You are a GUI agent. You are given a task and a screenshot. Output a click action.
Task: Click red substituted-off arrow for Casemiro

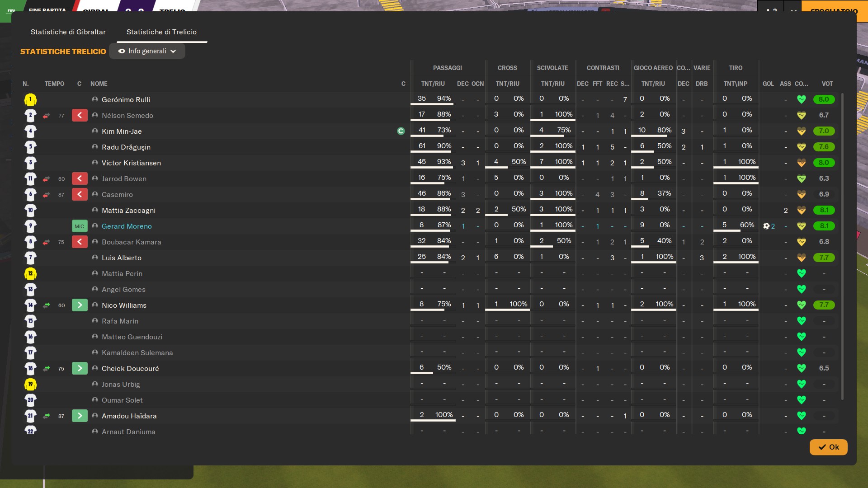pos(80,195)
